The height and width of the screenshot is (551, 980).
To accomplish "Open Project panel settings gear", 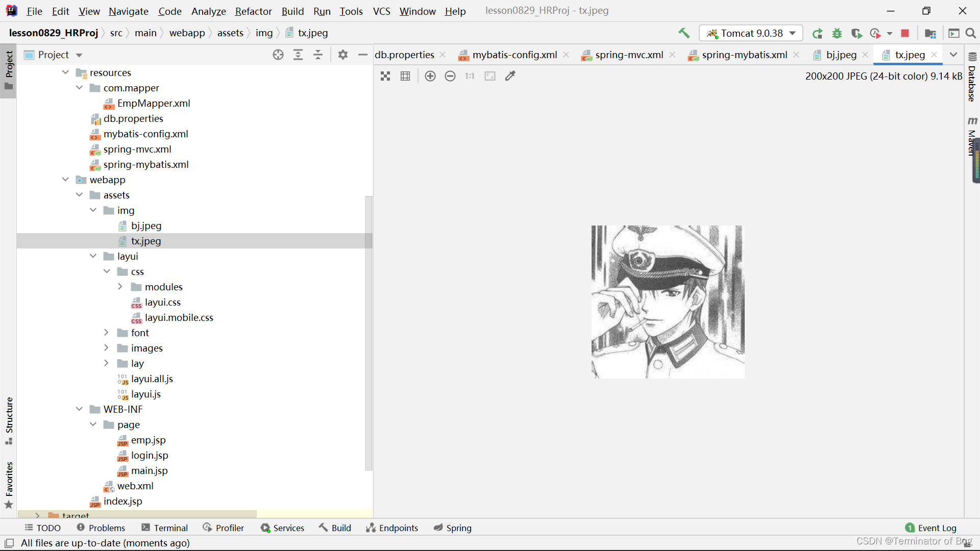I will tap(343, 55).
